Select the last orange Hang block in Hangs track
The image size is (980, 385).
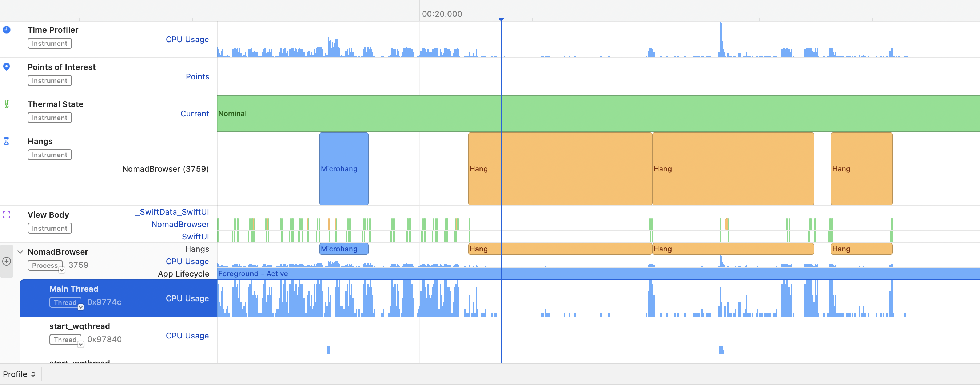tap(861, 168)
